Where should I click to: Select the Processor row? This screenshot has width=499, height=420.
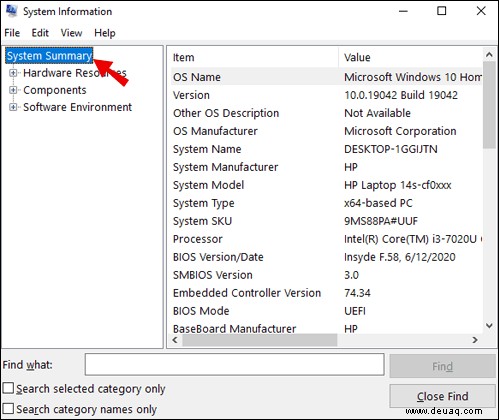click(326, 239)
